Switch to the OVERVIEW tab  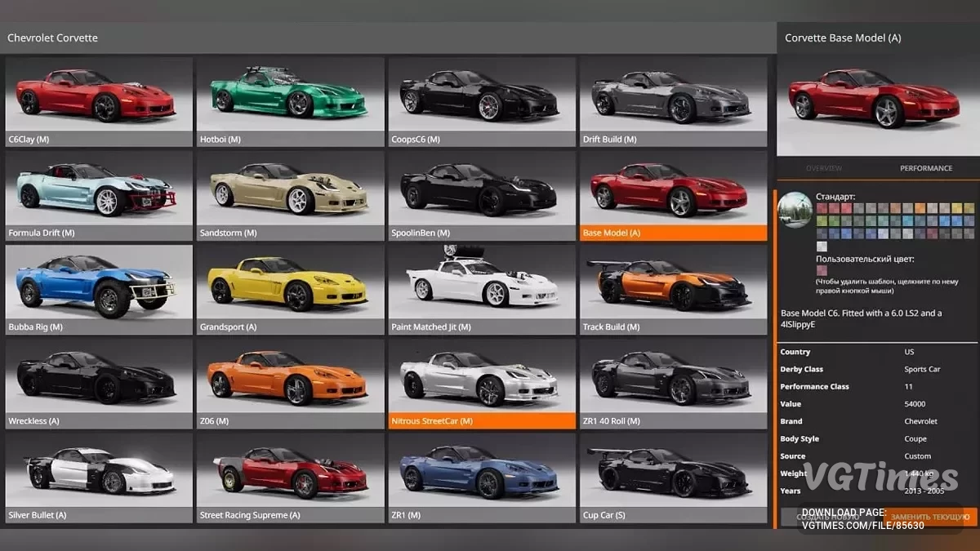[x=824, y=168]
